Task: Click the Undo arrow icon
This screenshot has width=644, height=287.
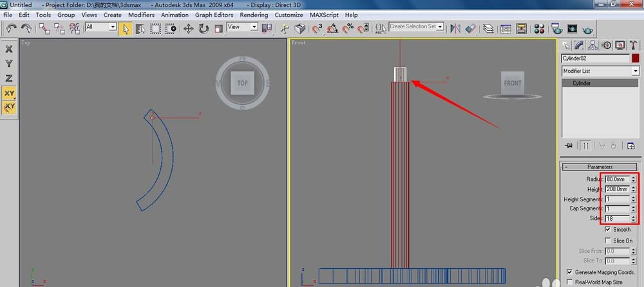Action: coord(12,28)
